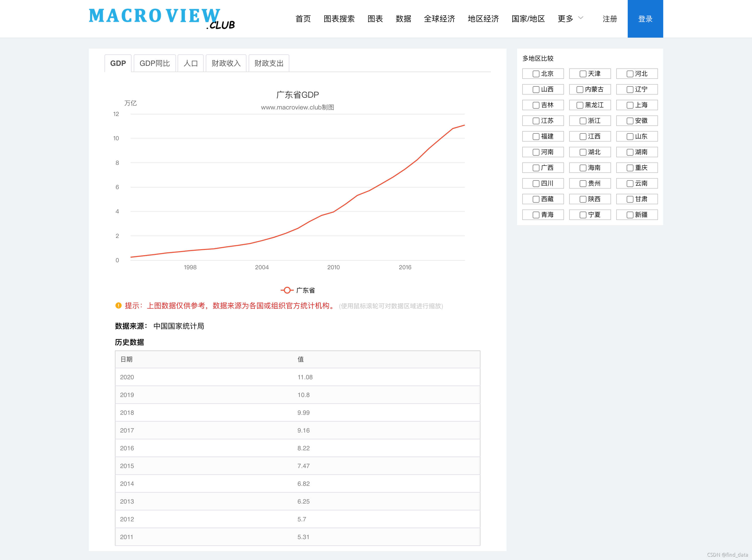Check the 黑龙江 checkbox
The width and height of the screenshot is (752, 560).
click(x=580, y=105)
